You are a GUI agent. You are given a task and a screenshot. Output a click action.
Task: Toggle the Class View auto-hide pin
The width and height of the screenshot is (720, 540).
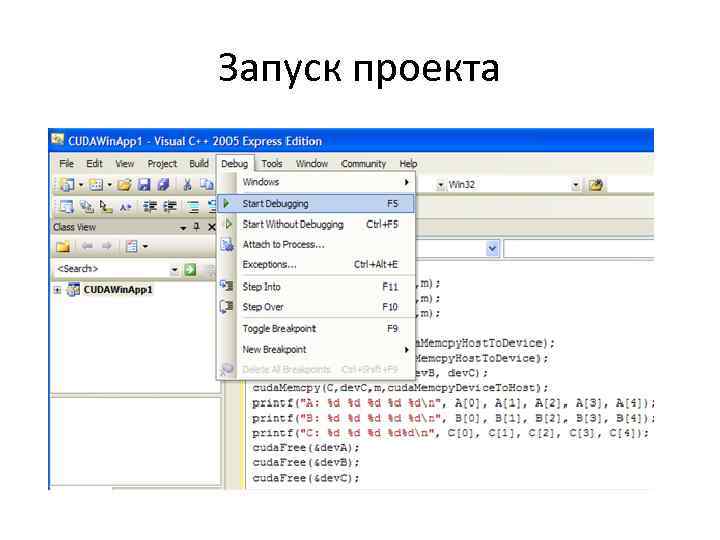coord(197,227)
